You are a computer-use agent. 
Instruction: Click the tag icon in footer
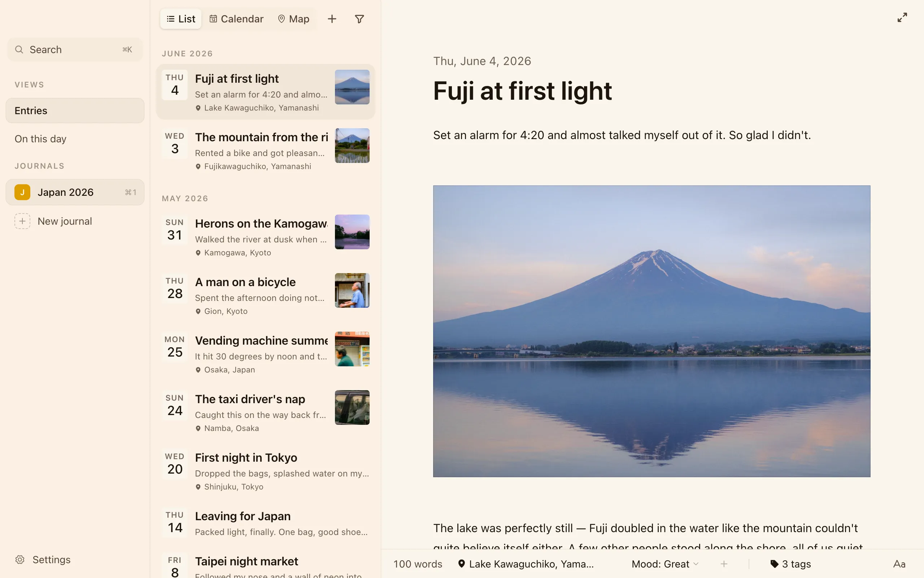coord(774,564)
